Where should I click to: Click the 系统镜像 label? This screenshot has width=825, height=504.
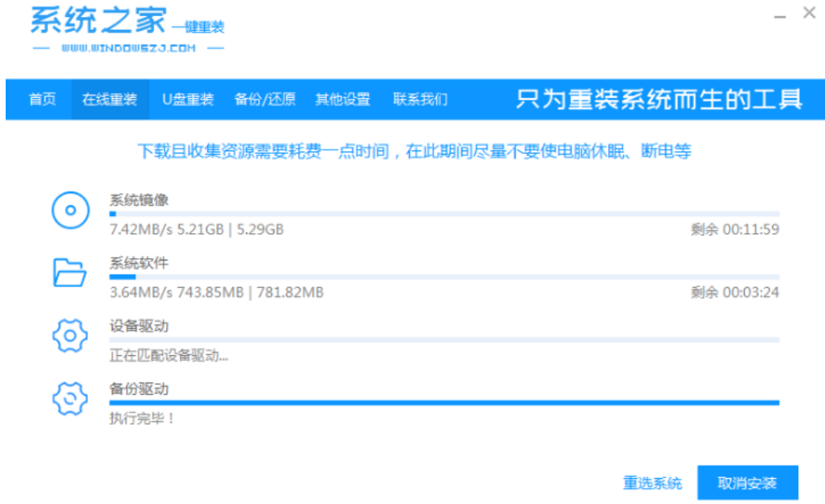[x=139, y=201]
